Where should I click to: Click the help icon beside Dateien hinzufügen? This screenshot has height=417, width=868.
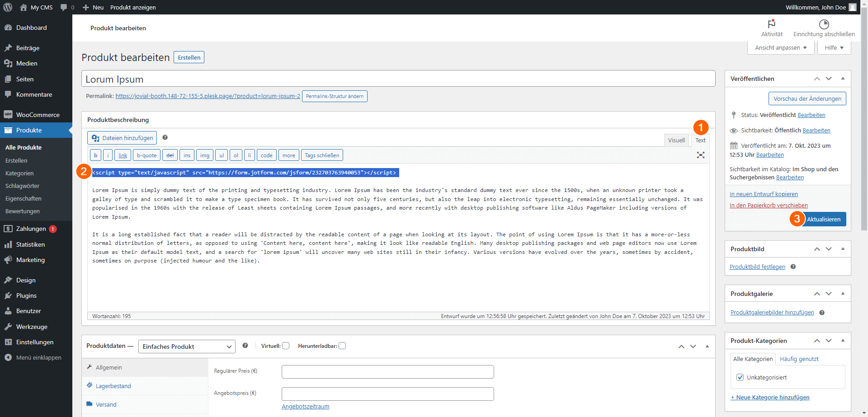[165, 137]
